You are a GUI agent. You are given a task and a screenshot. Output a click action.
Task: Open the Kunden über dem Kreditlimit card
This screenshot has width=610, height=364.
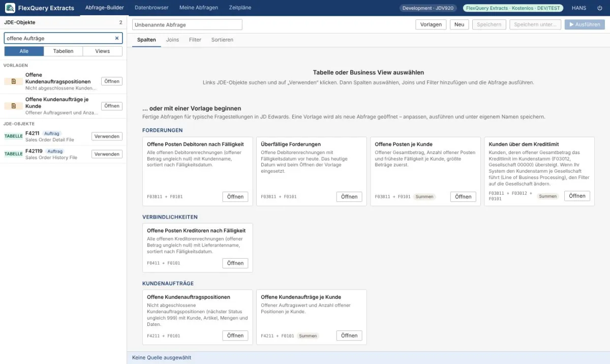577,196
